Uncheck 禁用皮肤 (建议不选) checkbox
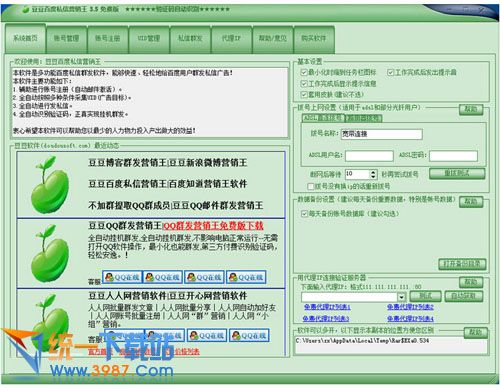500x385 pixels. 304,94
